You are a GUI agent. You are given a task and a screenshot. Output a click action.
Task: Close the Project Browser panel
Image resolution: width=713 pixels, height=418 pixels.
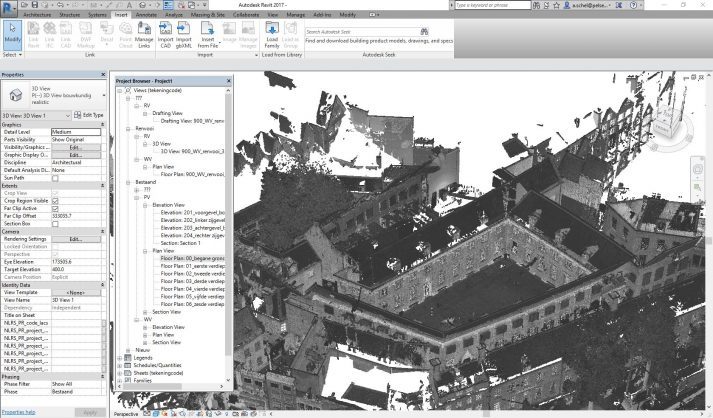[x=229, y=81]
